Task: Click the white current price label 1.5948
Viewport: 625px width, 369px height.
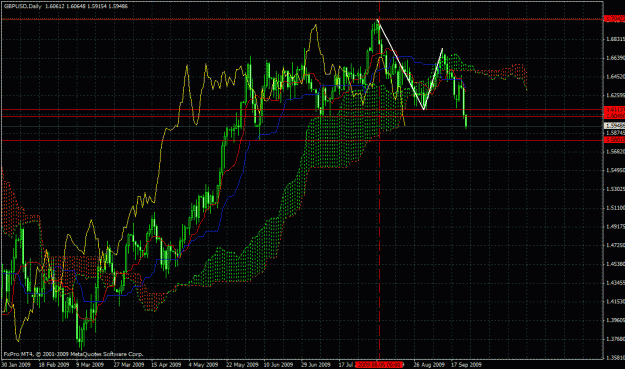Action: point(615,126)
